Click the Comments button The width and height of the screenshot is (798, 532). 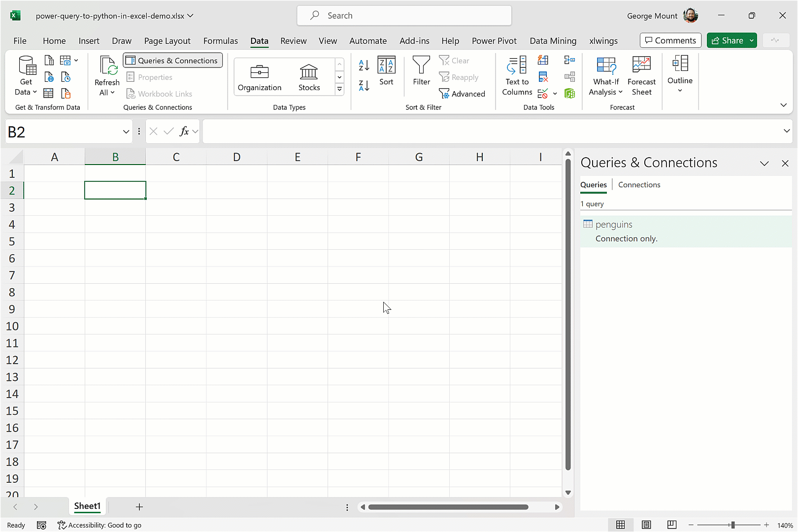coord(670,40)
